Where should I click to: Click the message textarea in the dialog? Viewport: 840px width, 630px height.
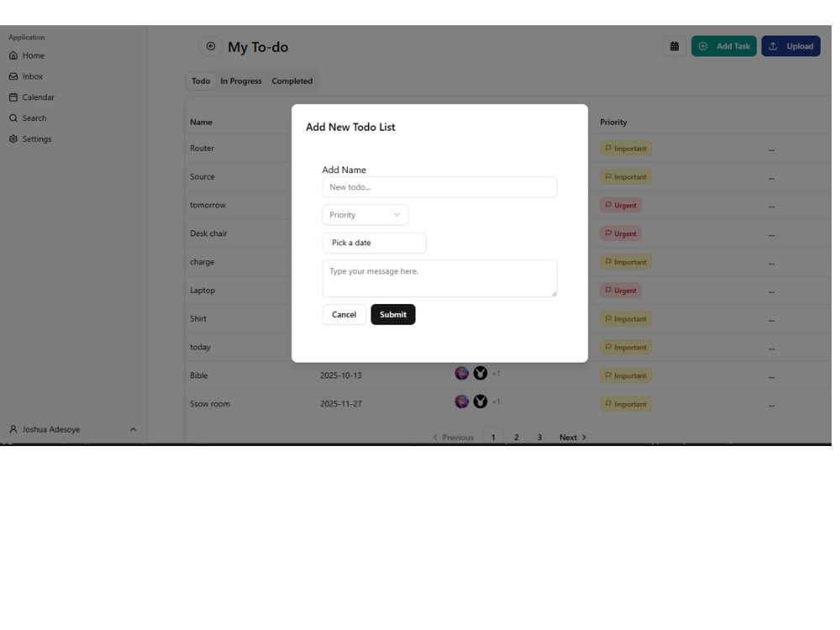point(439,279)
